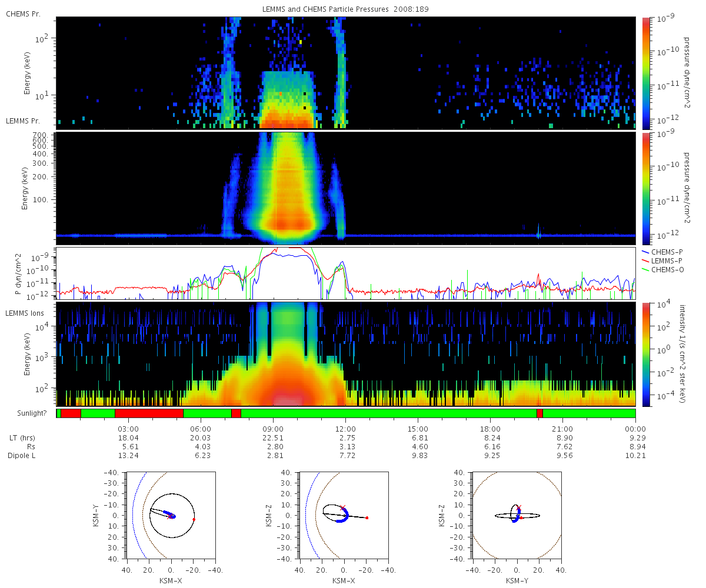This screenshot has width=706, height=588.
Task: Click the LT value 22.51
Action: (x=274, y=438)
